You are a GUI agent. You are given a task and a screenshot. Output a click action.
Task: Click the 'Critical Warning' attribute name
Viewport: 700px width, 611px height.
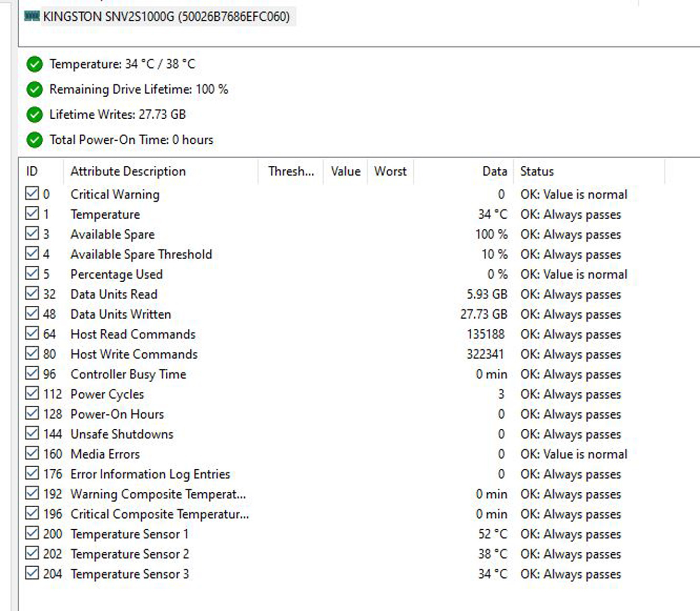click(115, 195)
